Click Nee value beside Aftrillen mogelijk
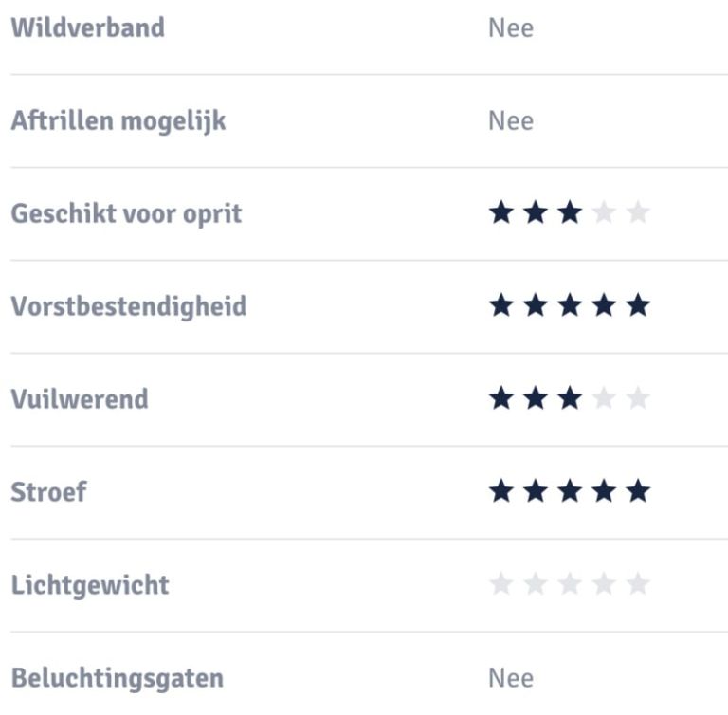 pyautogui.click(x=511, y=121)
